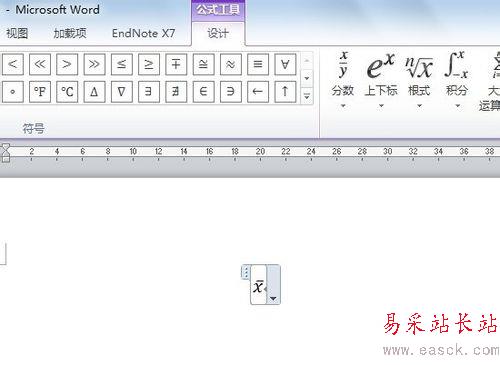The image size is (500, 365).
Task: Open the 根式 radical gallery
Action: 419,80
